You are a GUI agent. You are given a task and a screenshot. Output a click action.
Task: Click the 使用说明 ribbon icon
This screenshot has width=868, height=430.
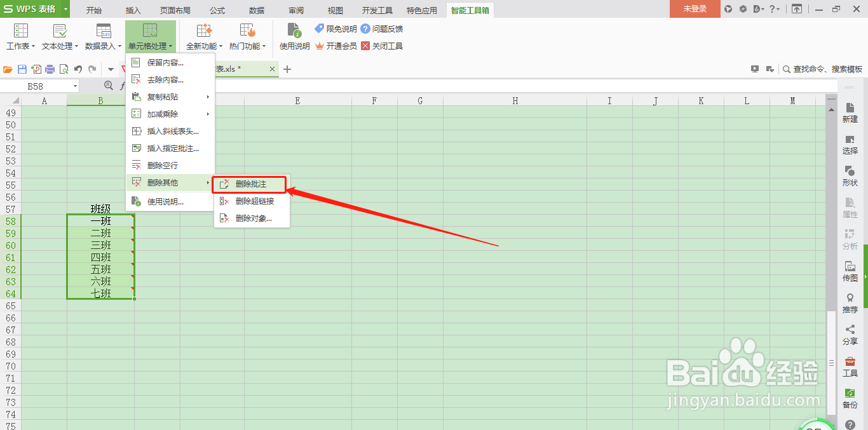(x=294, y=37)
